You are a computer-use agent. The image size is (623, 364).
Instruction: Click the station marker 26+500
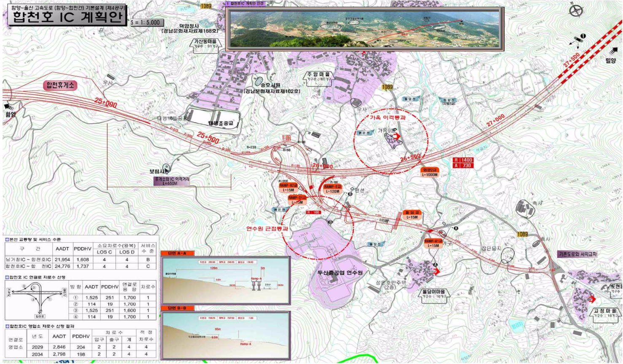pos(410,157)
